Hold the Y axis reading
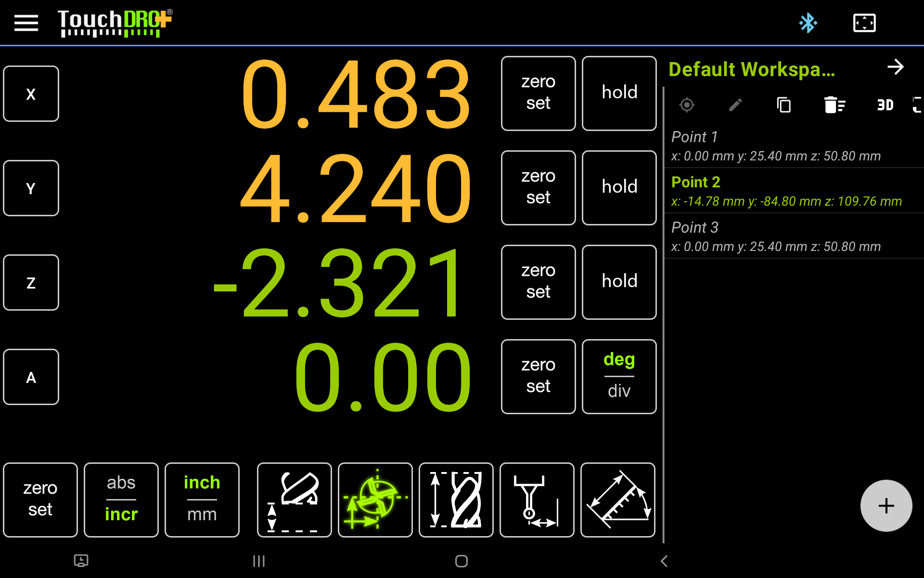Viewport: 924px width, 578px height. [x=619, y=188]
